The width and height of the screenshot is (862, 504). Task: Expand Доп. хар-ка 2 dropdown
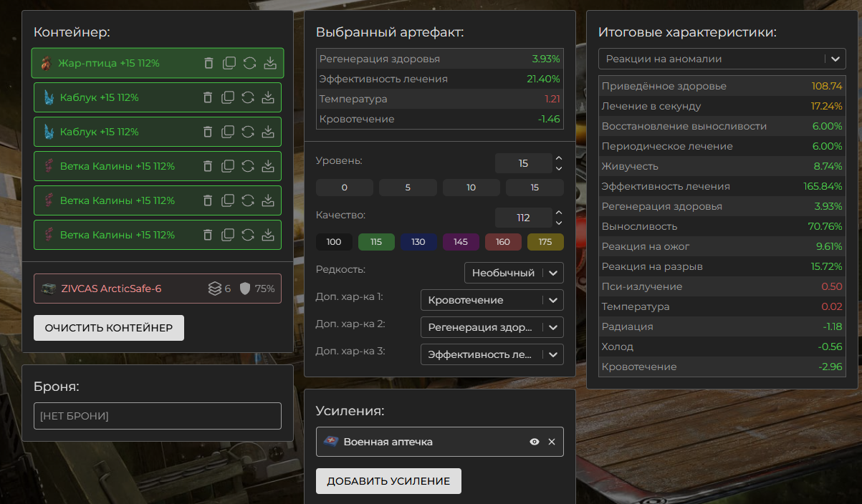(x=492, y=327)
